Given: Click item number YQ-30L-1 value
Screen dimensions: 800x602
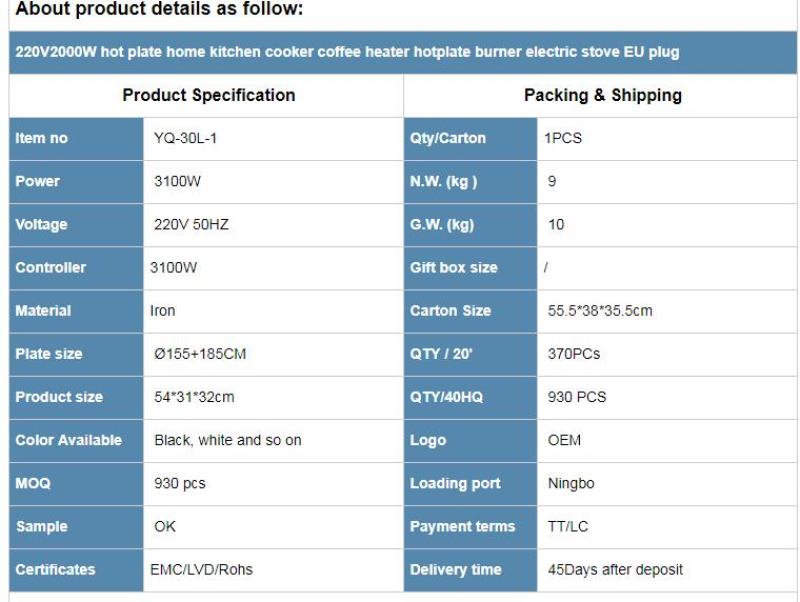Looking at the screenshot, I should pos(185,139).
